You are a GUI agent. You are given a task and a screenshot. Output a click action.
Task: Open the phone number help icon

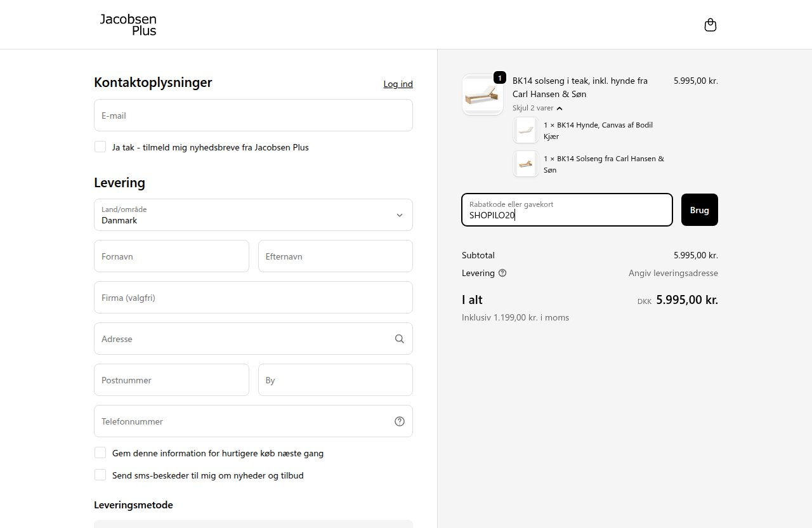point(400,421)
